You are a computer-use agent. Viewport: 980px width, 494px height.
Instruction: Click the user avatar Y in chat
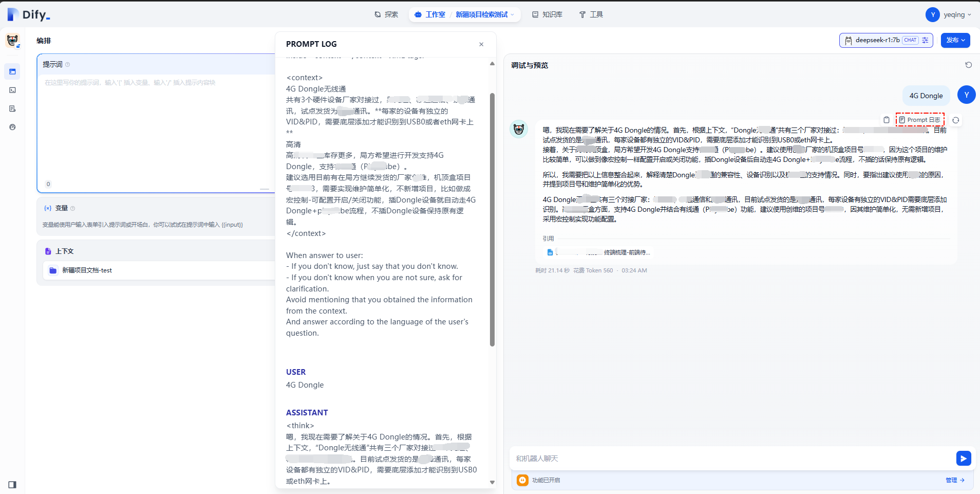click(x=966, y=95)
